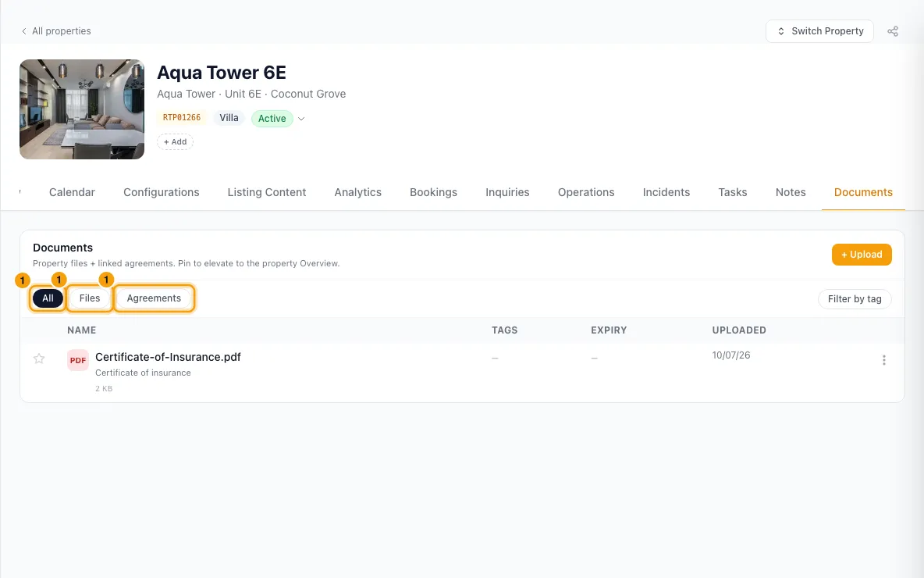Open the three-dot menu for Certificate-of-Insurance.pdf
The width and height of the screenshot is (924, 578).
(883, 360)
